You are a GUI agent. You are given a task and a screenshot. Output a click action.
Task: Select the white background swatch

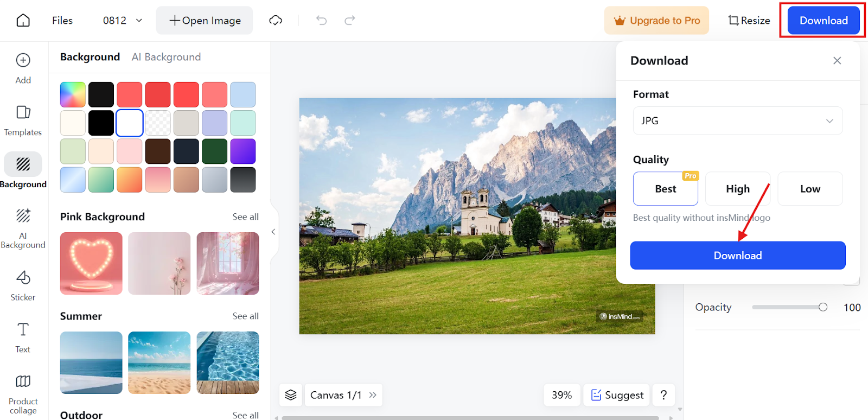pyautogui.click(x=130, y=123)
